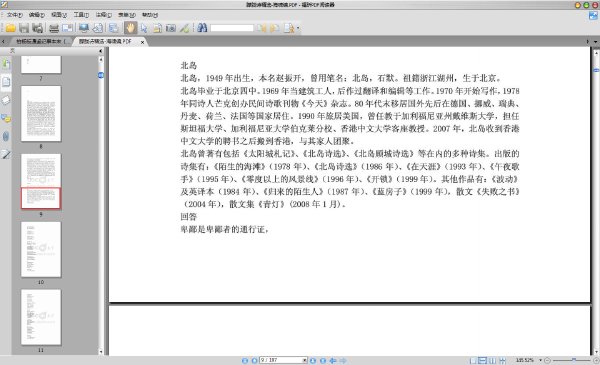600x365 pixels.
Task: Click the Save As icon next to Save
Action: [38, 28]
